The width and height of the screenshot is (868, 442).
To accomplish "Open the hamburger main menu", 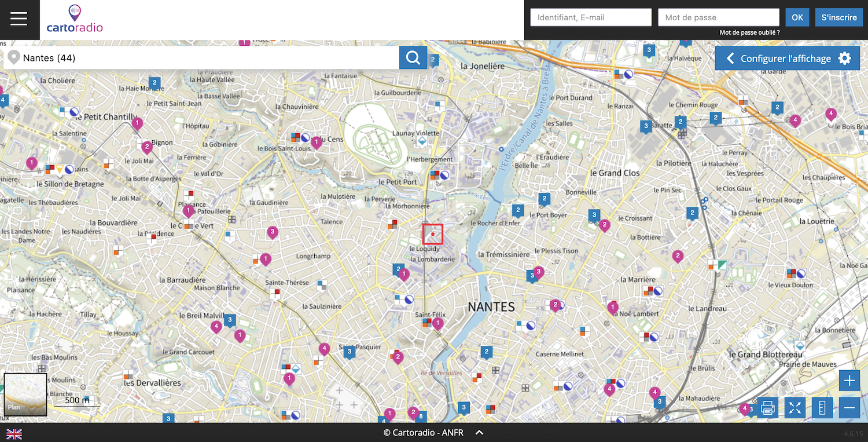I will click(x=19, y=19).
